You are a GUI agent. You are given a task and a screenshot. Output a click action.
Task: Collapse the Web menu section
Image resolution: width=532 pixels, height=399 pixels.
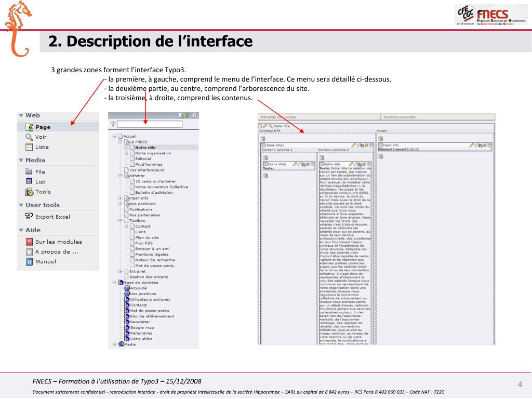pos(21,115)
